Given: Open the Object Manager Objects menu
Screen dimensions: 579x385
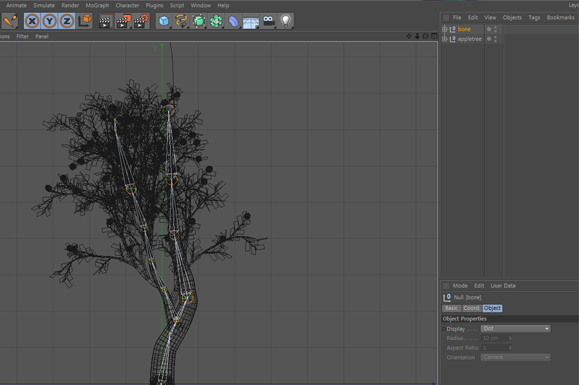Looking at the screenshot, I should (x=512, y=17).
